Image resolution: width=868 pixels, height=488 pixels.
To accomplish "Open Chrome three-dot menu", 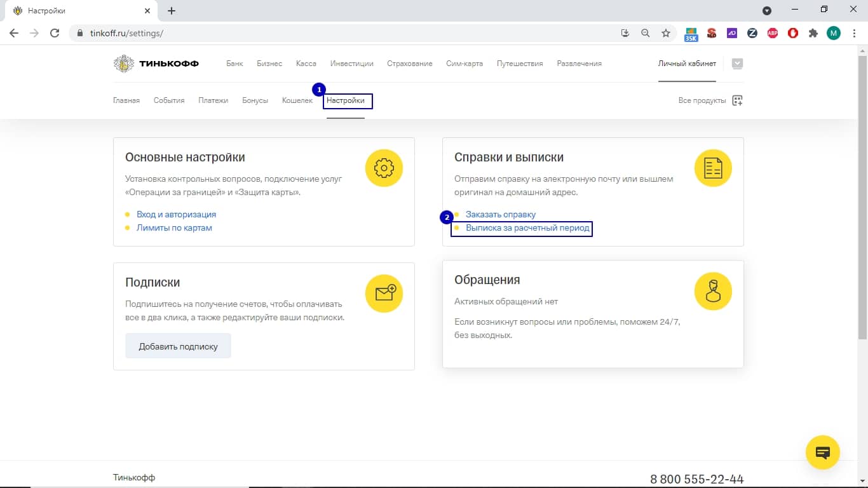I will [x=854, y=33].
